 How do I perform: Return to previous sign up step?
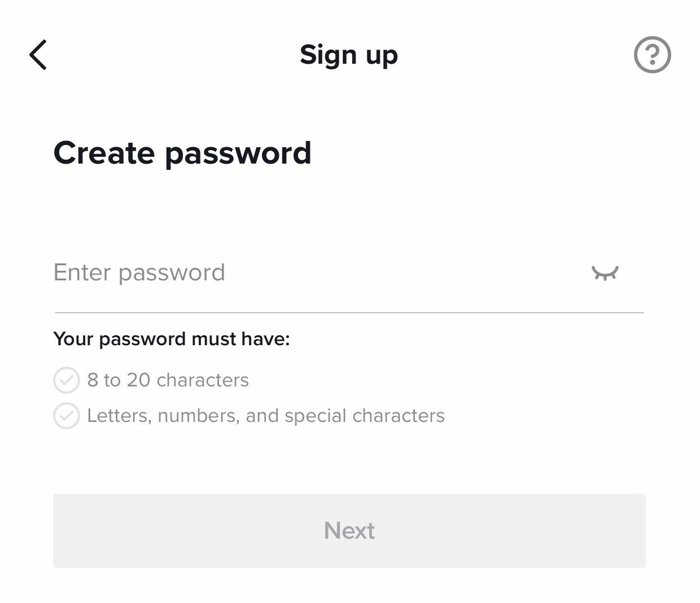pyautogui.click(x=38, y=55)
